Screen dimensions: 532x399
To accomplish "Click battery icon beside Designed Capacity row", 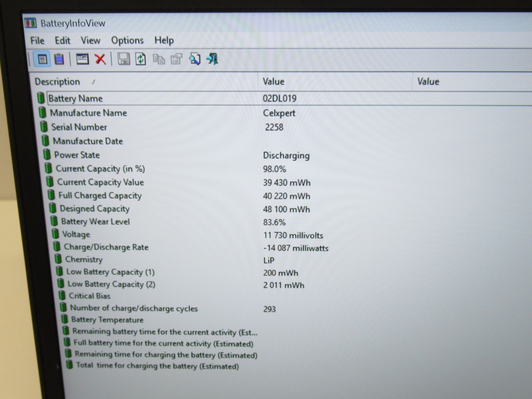I will (53, 208).
